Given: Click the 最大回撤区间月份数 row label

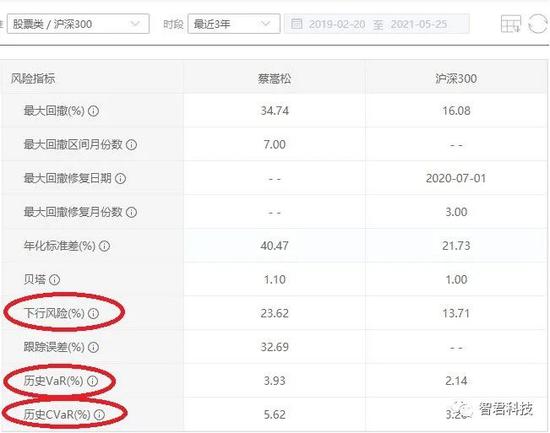Looking at the screenshot, I should tap(73, 145).
